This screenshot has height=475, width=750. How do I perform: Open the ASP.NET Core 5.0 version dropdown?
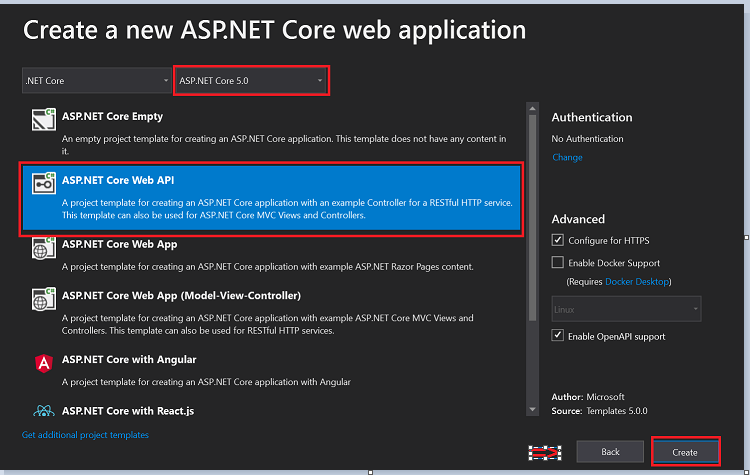point(251,80)
